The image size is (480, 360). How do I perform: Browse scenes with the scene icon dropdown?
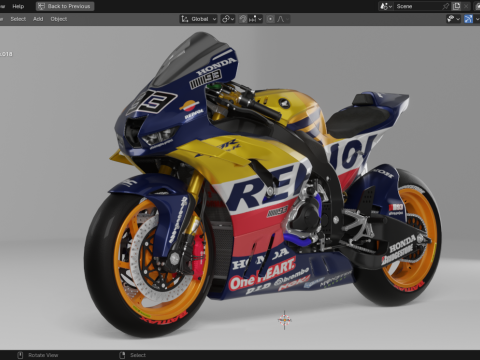(x=386, y=6)
